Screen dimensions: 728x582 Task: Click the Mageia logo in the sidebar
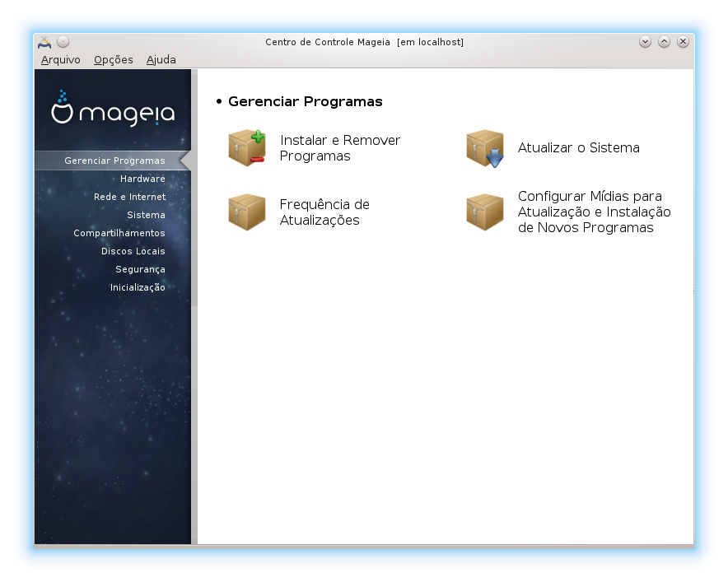(x=113, y=109)
